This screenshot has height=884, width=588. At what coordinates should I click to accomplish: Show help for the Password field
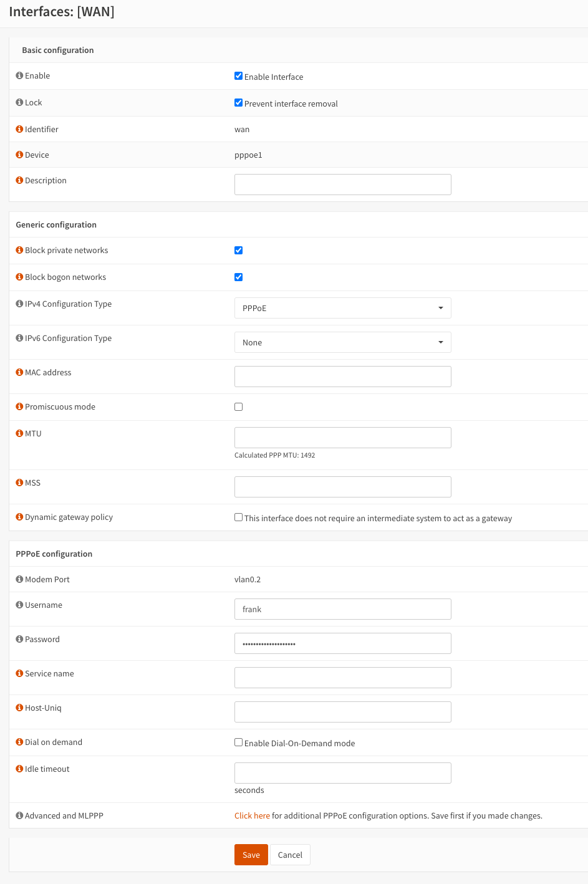click(19, 639)
